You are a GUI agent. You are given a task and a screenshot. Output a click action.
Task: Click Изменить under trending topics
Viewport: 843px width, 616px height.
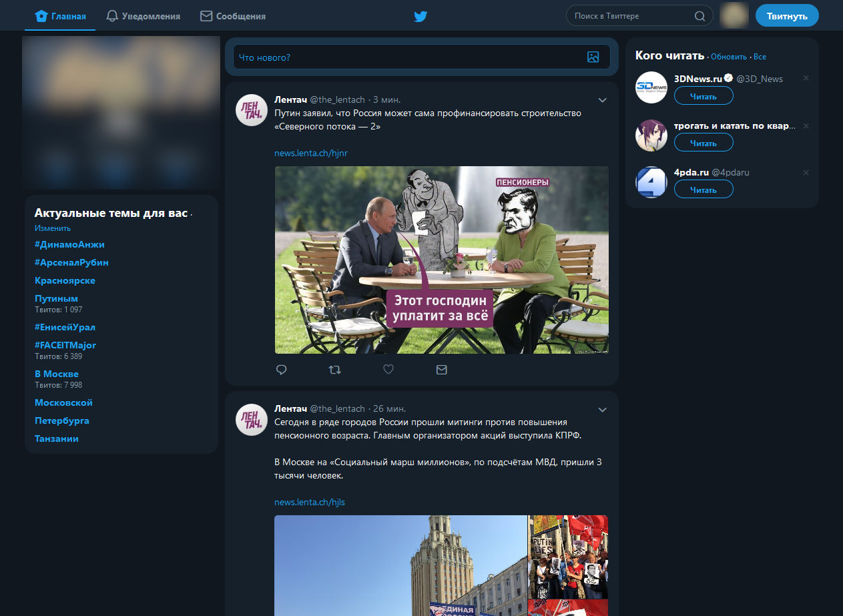tap(53, 228)
